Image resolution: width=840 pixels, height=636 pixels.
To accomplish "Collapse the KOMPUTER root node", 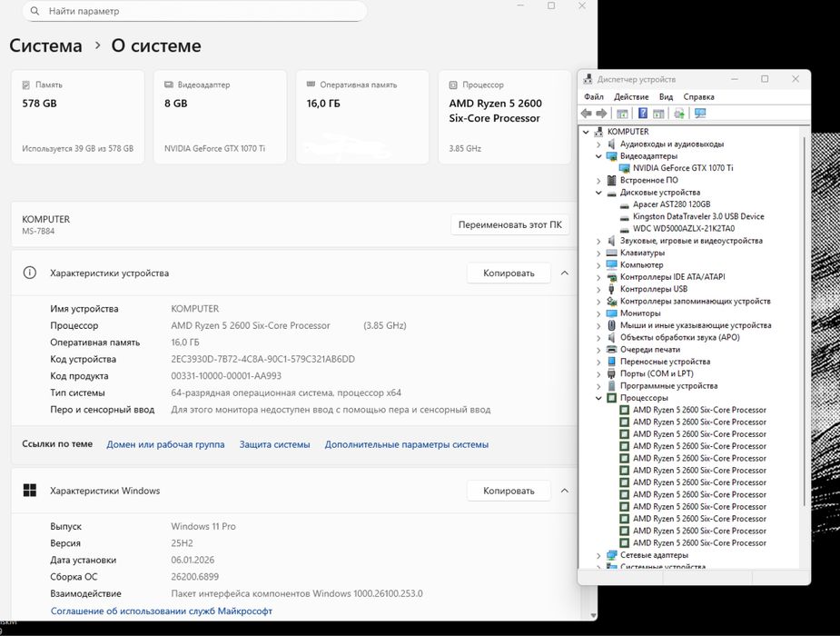I will pos(586,132).
